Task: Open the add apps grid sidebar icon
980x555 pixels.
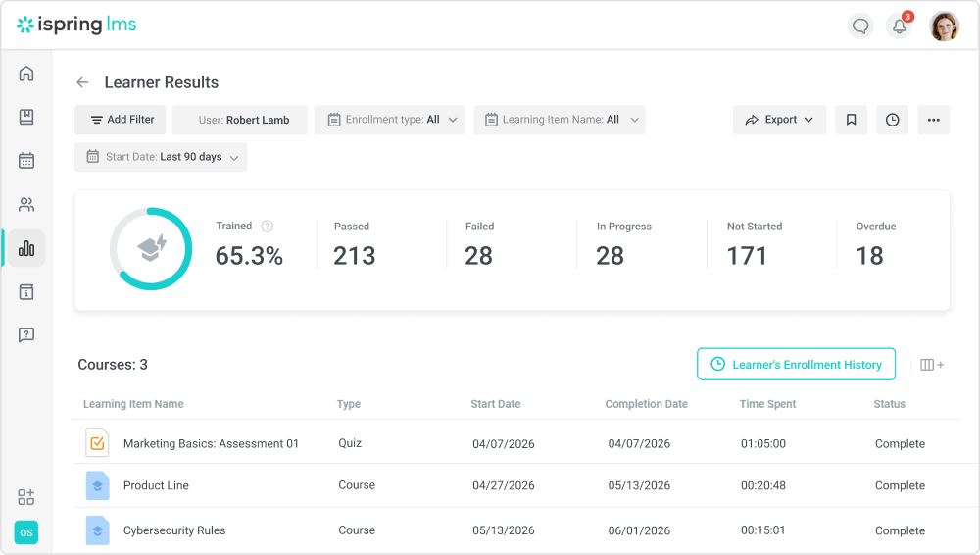Action: pyautogui.click(x=26, y=497)
